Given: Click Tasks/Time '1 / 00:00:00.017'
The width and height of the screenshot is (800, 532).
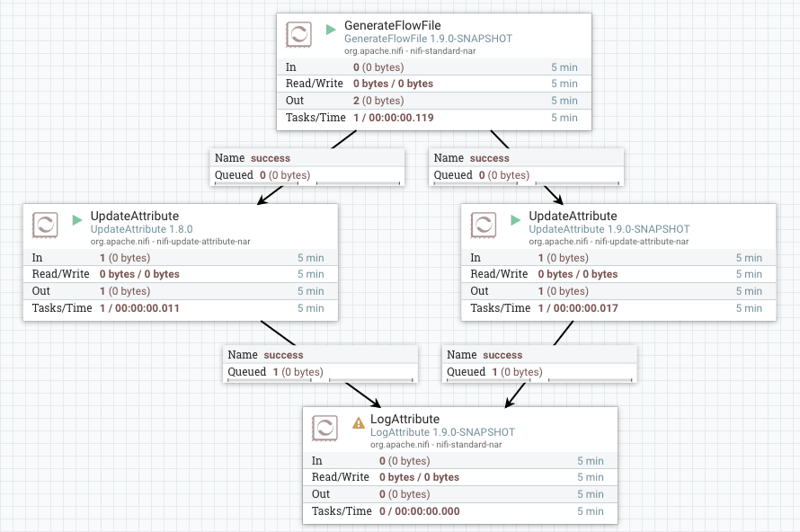Looking at the screenshot, I should pyautogui.click(x=578, y=308).
